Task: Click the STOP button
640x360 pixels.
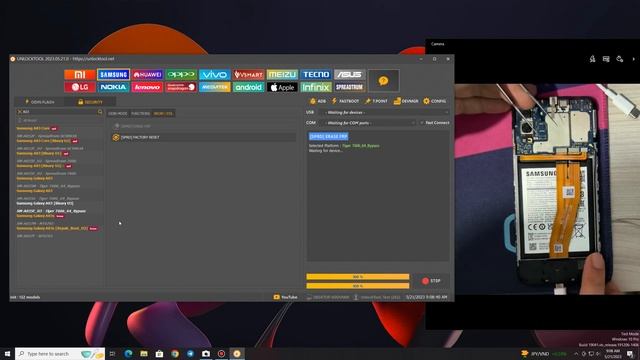Action: click(432, 281)
